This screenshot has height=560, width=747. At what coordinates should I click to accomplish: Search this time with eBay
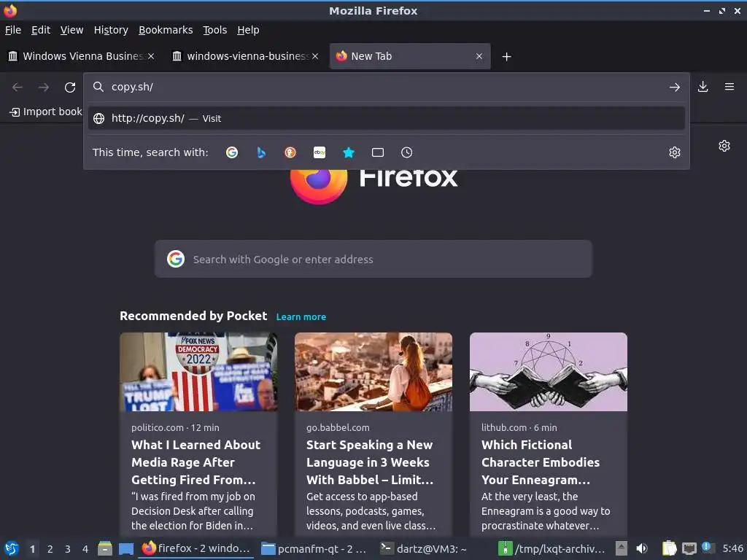pos(320,152)
